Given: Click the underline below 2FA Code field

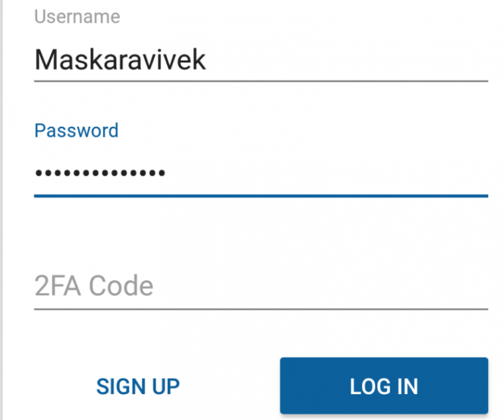Looking at the screenshot, I should [x=261, y=309].
